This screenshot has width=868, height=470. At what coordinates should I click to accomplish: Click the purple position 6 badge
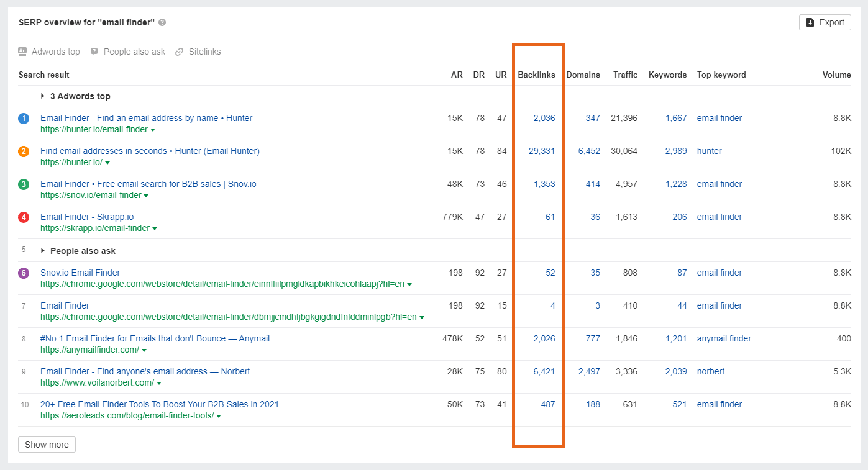tap(24, 273)
